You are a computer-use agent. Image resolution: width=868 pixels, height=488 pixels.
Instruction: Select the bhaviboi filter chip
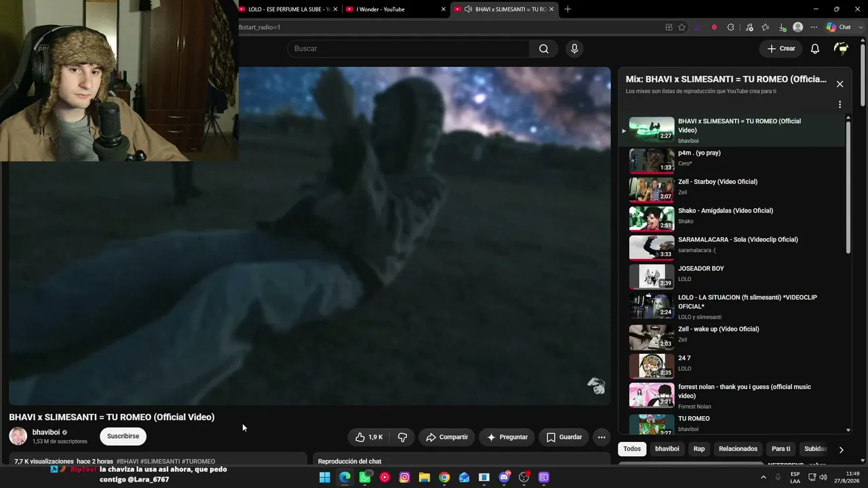(667, 449)
